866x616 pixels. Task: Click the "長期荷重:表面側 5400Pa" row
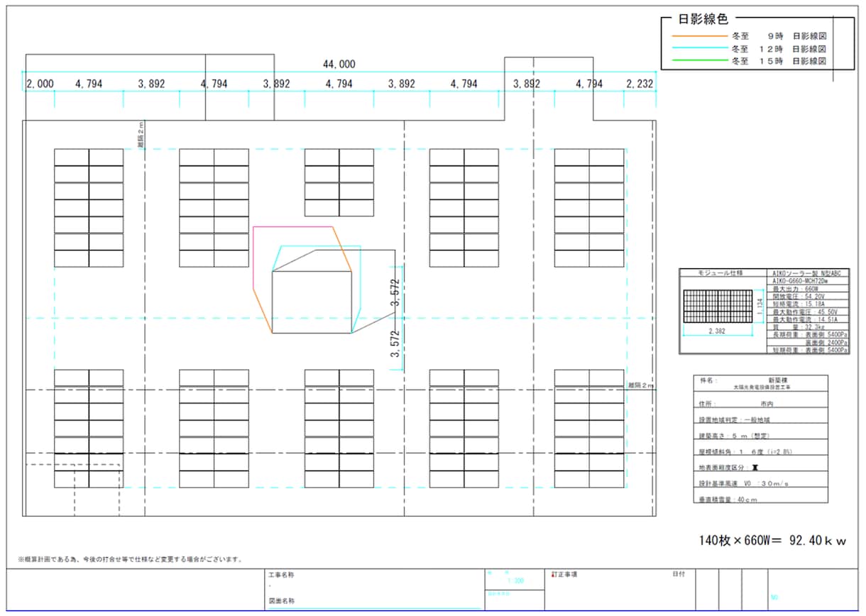tap(809, 335)
